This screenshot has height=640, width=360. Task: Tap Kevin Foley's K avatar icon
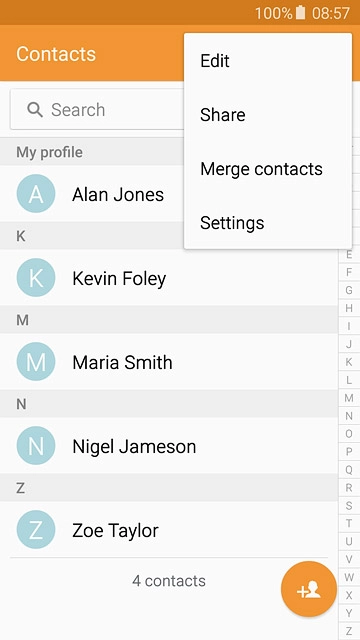click(36, 278)
